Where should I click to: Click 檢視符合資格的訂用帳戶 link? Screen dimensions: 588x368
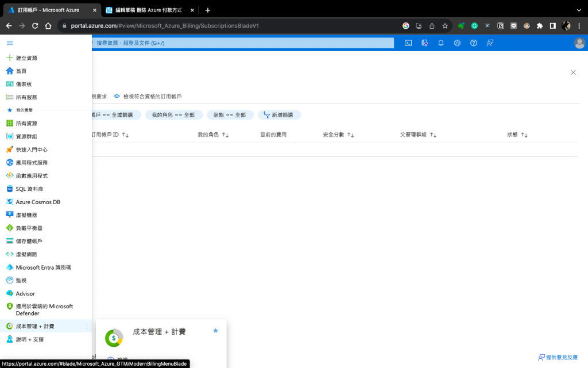pos(148,97)
